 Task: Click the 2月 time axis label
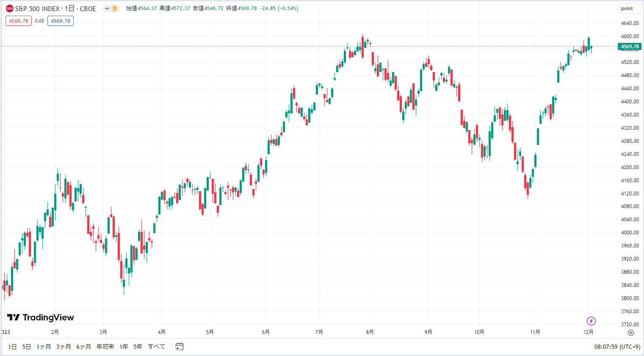coord(55,332)
